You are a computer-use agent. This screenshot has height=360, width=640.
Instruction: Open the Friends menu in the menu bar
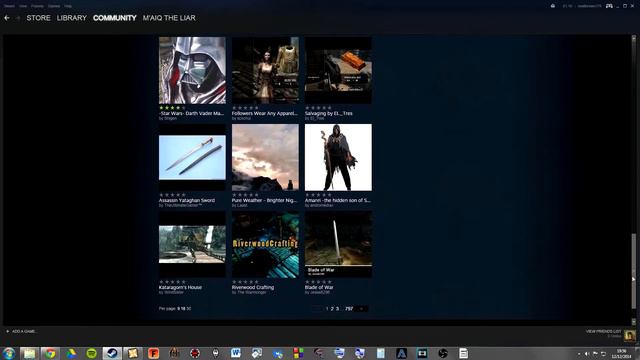pos(37,6)
